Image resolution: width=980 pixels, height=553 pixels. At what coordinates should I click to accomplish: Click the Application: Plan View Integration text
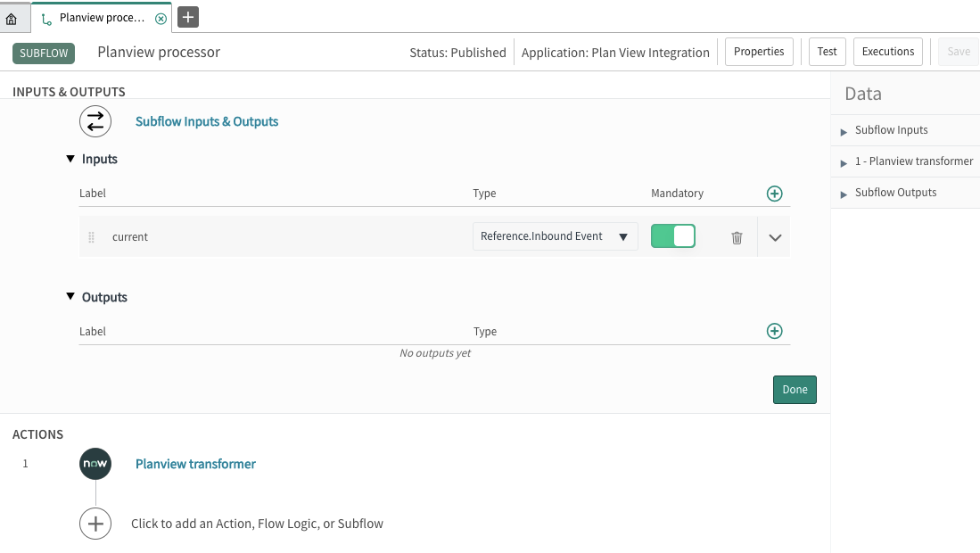pos(615,53)
